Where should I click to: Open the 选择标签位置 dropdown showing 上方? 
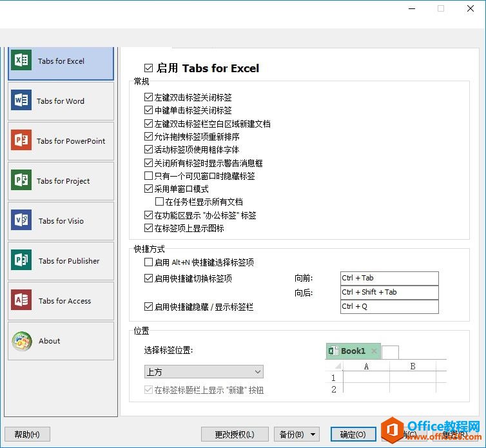tap(204, 372)
